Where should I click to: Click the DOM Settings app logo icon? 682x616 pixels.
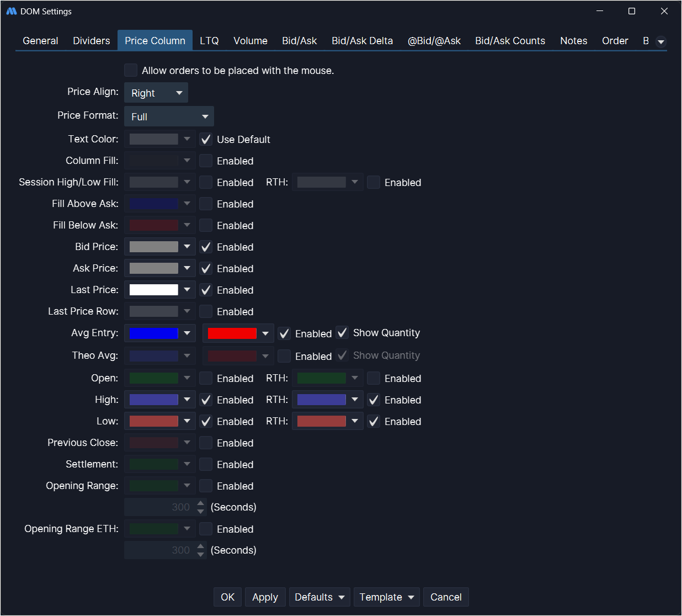point(12,11)
